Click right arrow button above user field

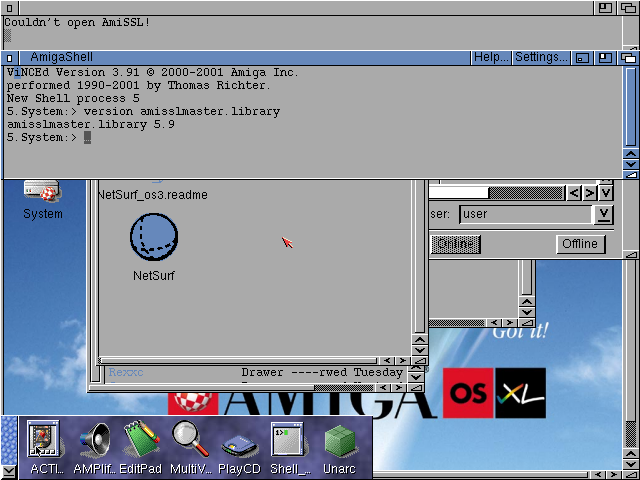pyautogui.click(x=590, y=193)
